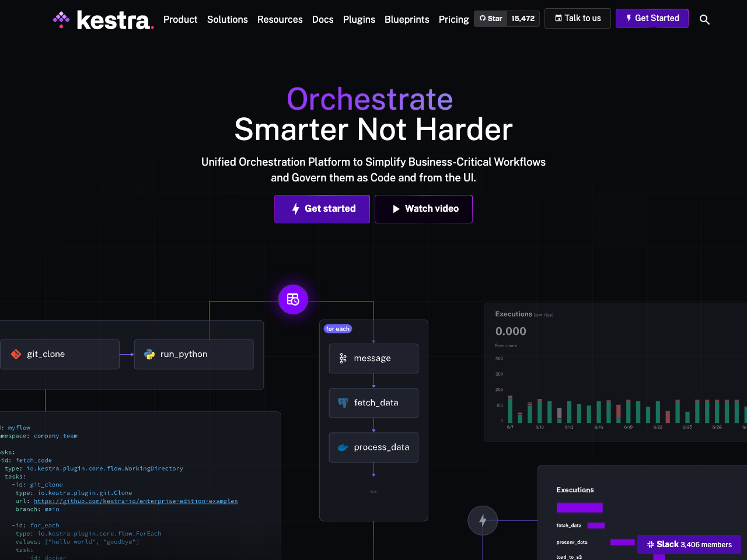
Task: Click the Kestra logo in the header
Action: point(103,20)
